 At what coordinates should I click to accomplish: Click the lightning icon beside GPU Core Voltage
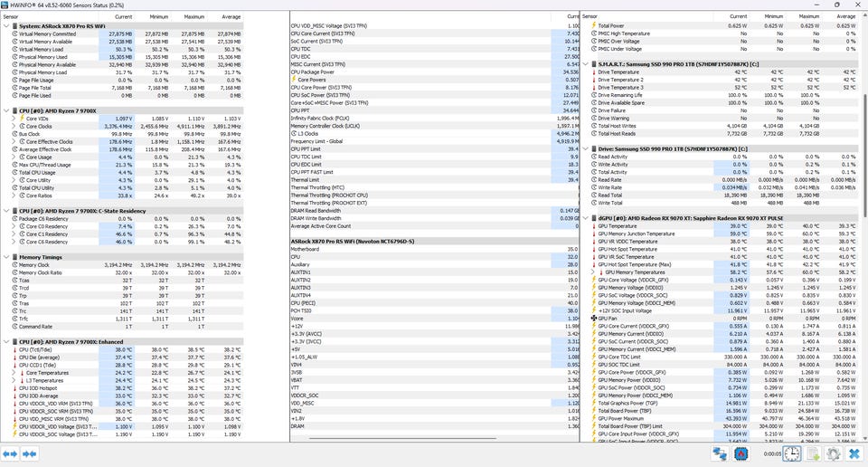click(594, 280)
